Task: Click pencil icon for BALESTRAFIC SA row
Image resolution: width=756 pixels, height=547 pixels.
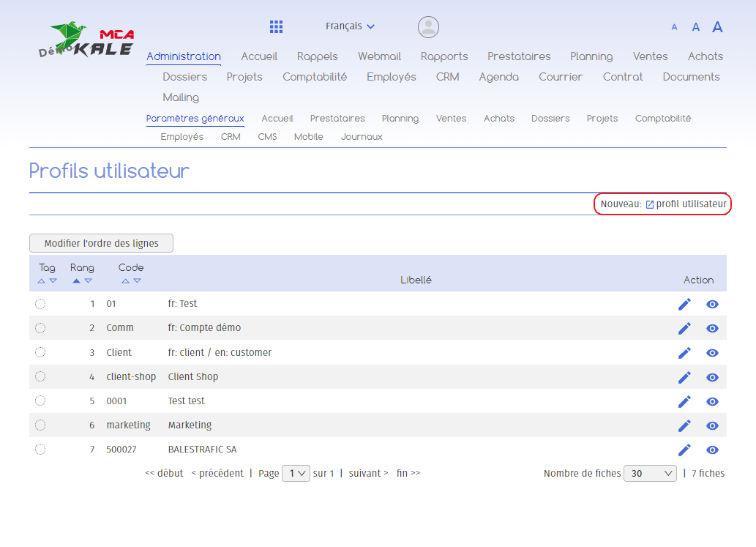Action: pos(684,450)
